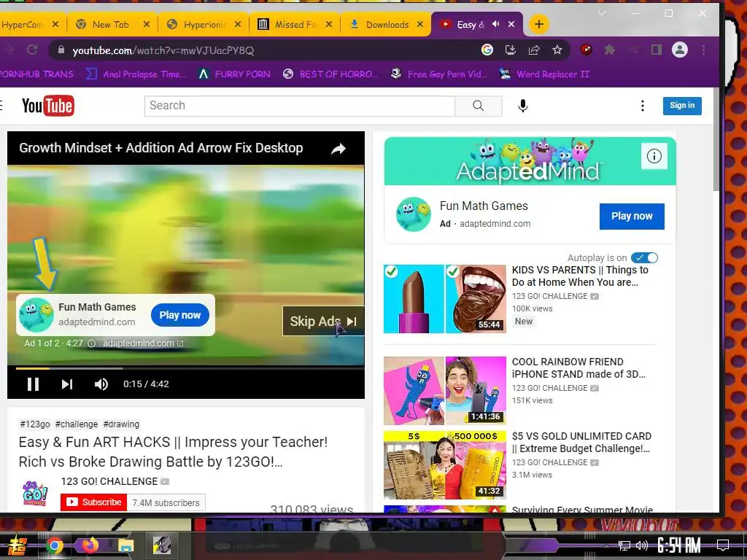Switch to the Hyperionic browser tab
747x560 pixels.
pos(205,24)
